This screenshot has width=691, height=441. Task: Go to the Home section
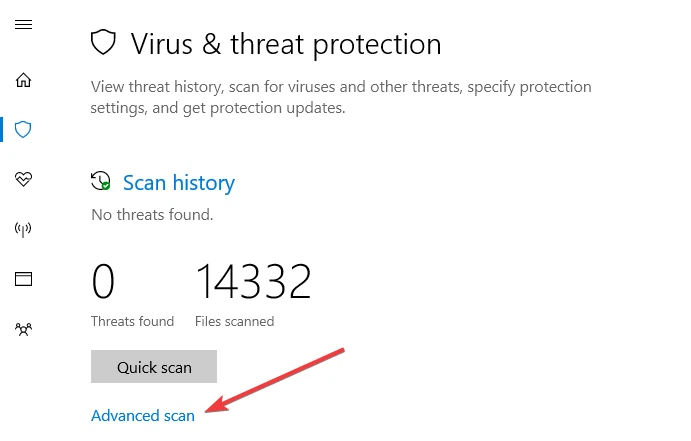click(x=23, y=80)
